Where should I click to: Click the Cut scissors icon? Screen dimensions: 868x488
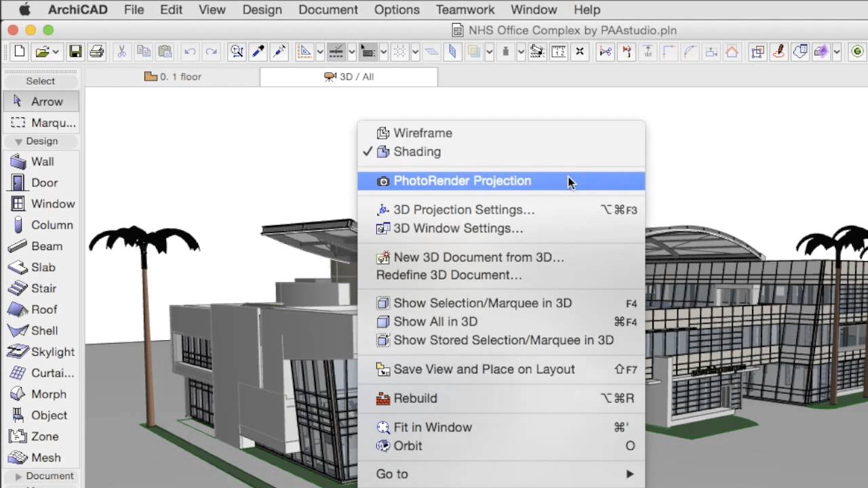121,52
